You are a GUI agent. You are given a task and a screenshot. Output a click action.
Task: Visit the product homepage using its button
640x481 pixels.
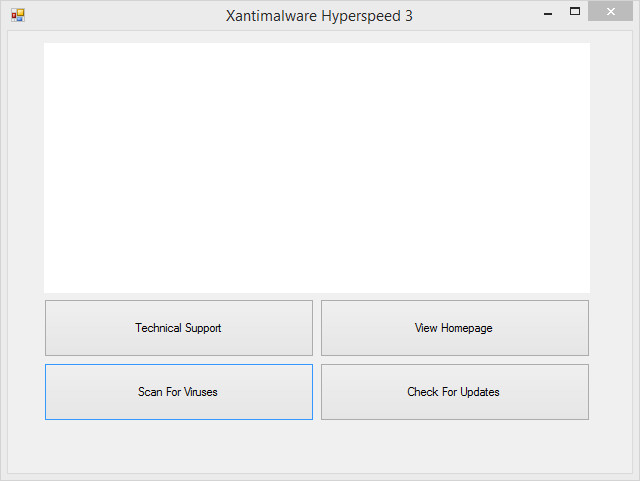tap(455, 328)
